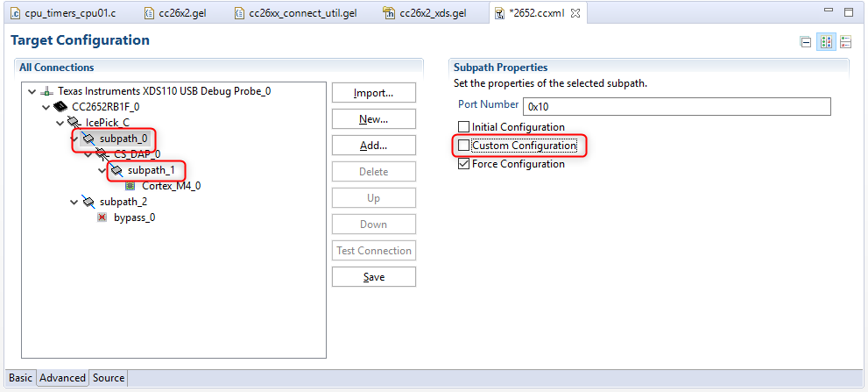
Task: Click the Import... button
Action: (x=374, y=93)
